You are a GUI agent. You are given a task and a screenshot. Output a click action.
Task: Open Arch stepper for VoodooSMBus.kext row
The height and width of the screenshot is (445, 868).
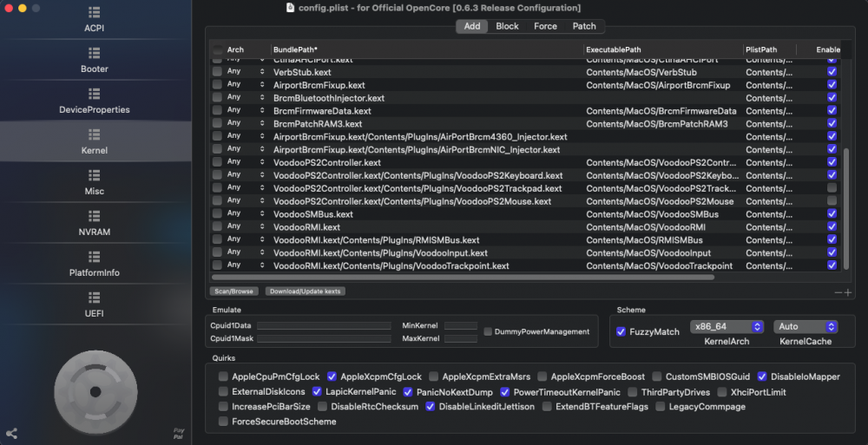click(x=262, y=213)
